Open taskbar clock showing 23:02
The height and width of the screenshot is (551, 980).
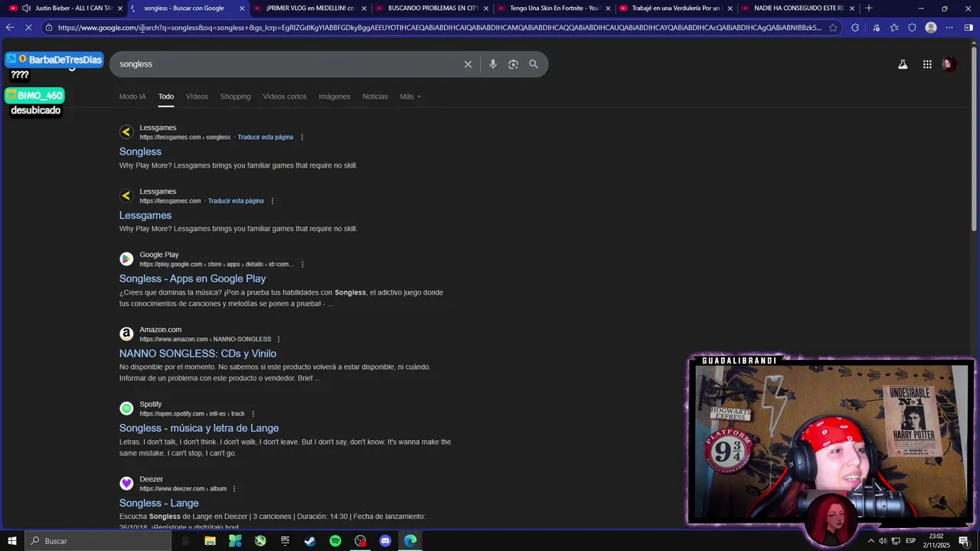936,541
